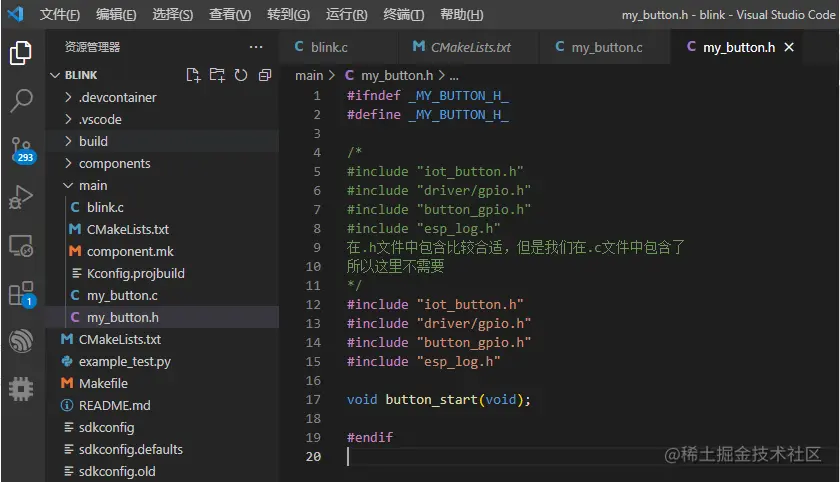Image resolution: width=840 pixels, height=482 pixels.
Task: Click line 13 include "driver/gpio.h"
Action: click(x=439, y=323)
